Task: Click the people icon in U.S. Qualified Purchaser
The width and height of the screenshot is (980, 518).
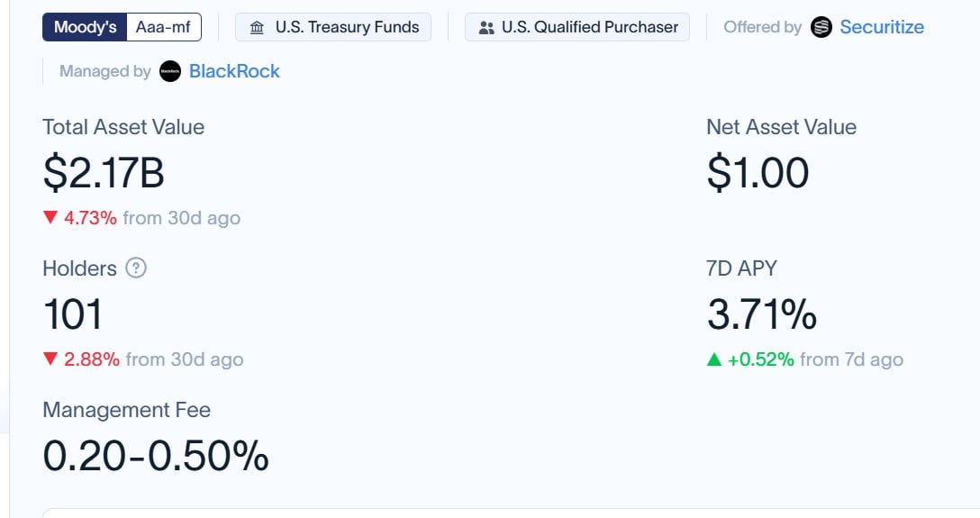Action: coord(486,28)
